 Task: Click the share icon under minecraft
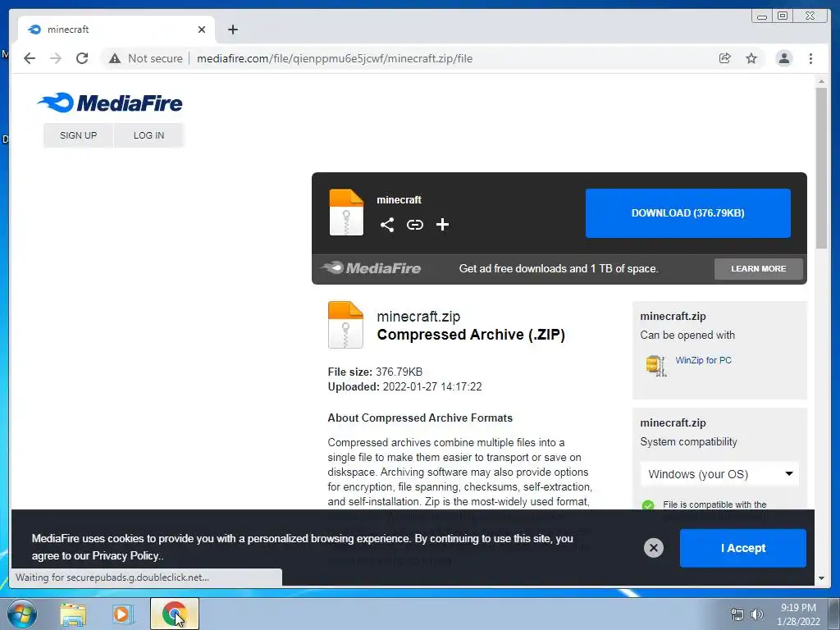point(387,225)
